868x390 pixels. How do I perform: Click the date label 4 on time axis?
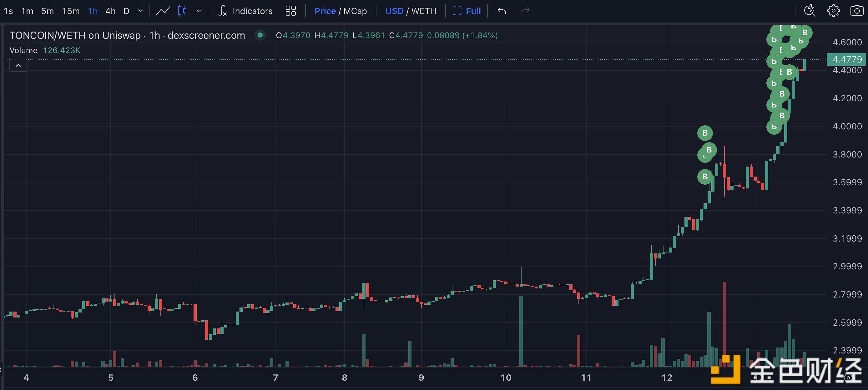pyautogui.click(x=26, y=377)
